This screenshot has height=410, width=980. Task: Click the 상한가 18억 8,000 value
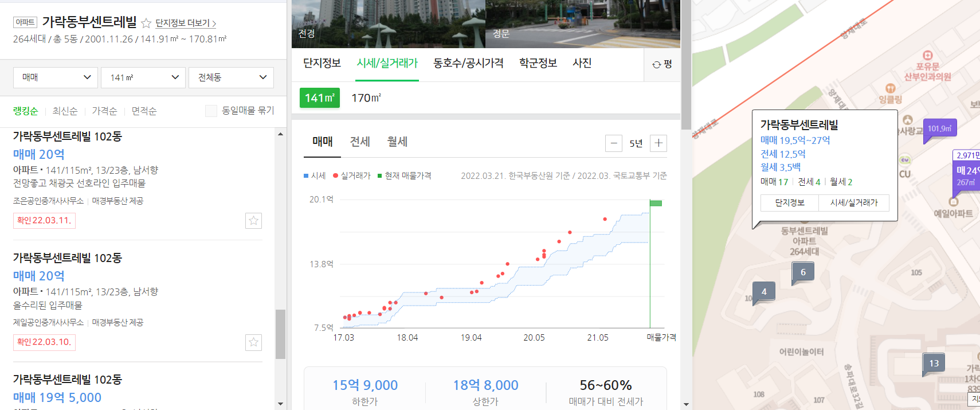pos(485,385)
